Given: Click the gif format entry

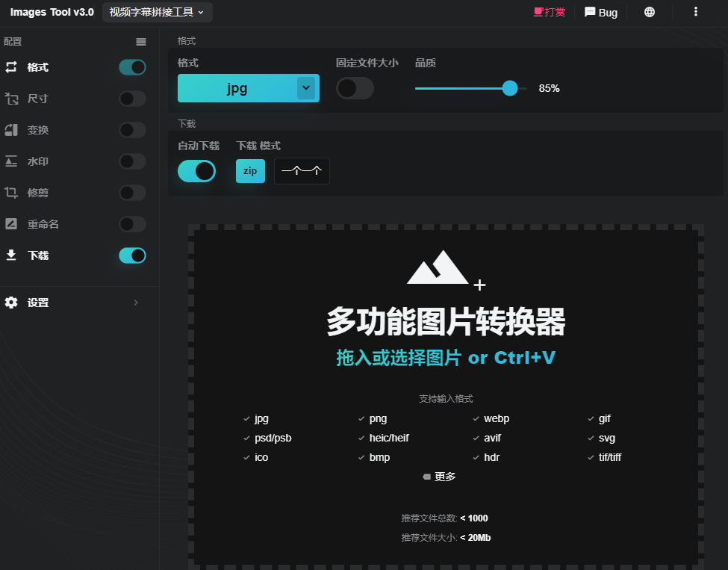Looking at the screenshot, I should [605, 418].
